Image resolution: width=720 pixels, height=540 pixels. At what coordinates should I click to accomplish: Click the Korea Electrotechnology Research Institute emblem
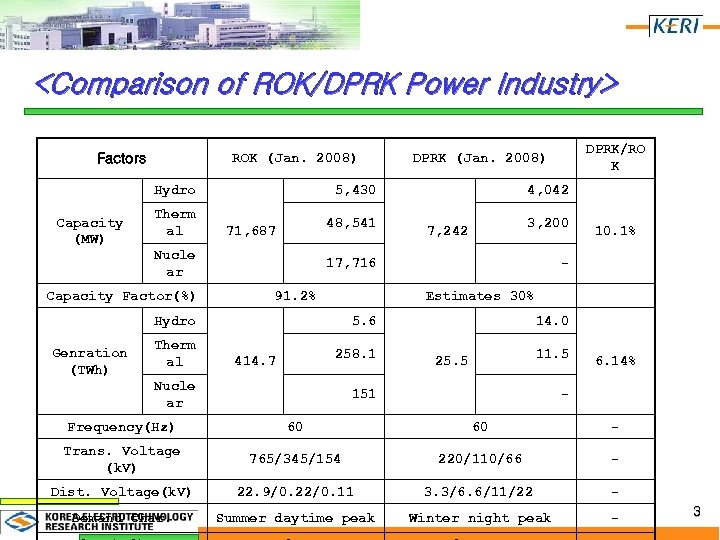[21, 522]
